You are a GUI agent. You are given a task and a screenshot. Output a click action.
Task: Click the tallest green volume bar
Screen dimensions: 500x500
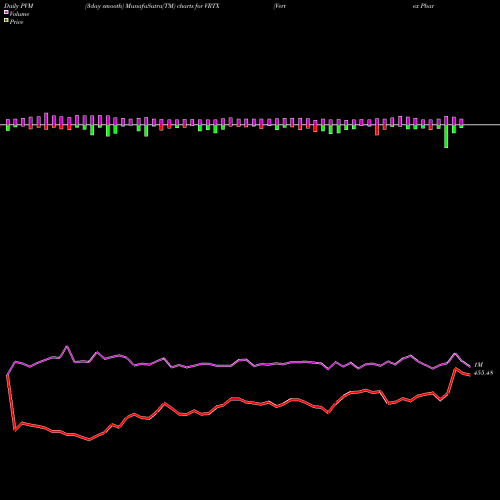coord(446,136)
